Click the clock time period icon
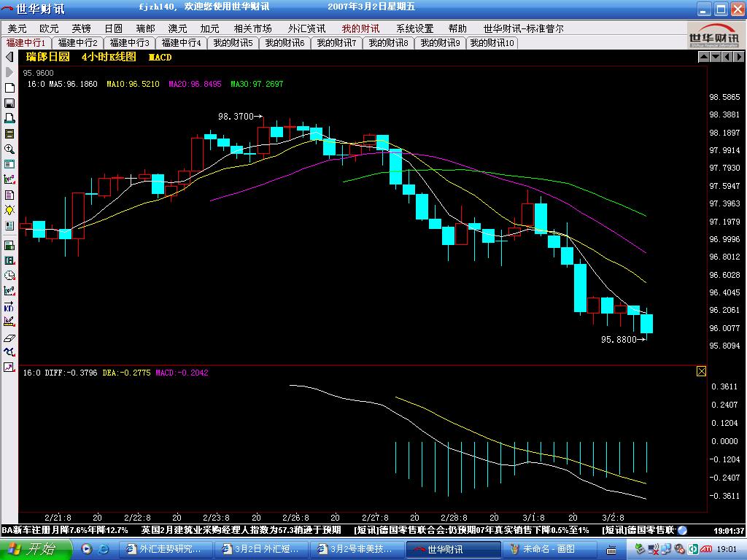The image size is (747, 560). pos(9,276)
